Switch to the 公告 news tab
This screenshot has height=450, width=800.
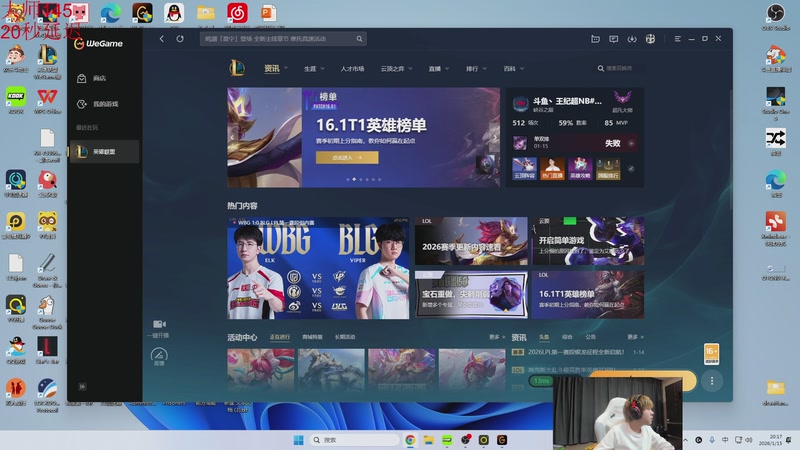click(590, 337)
